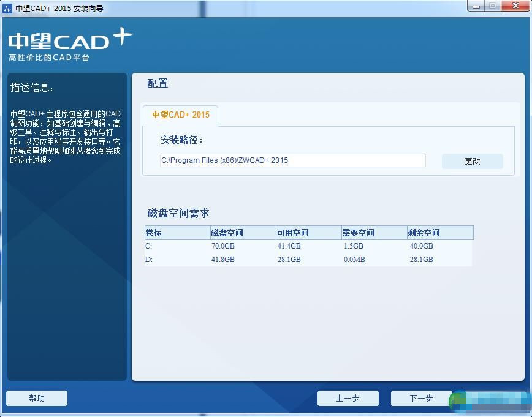This screenshot has height=417, width=532.
Task: Go back using the 上一步 button
Action: click(348, 398)
